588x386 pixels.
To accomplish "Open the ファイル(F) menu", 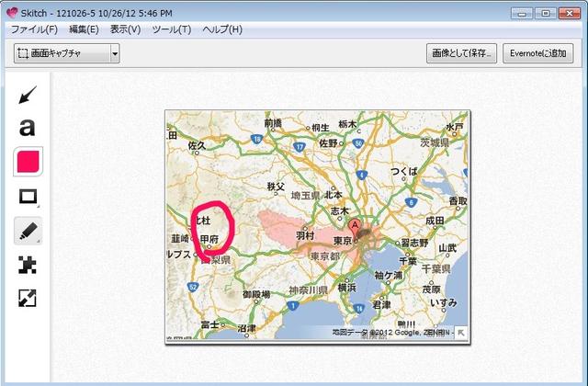I will coord(33,29).
